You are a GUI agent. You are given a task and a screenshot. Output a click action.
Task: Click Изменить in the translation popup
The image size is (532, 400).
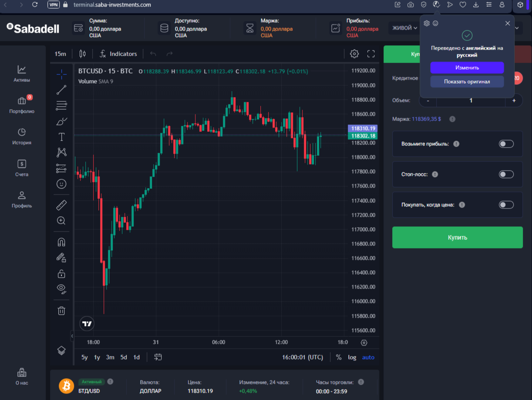tap(467, 67)
